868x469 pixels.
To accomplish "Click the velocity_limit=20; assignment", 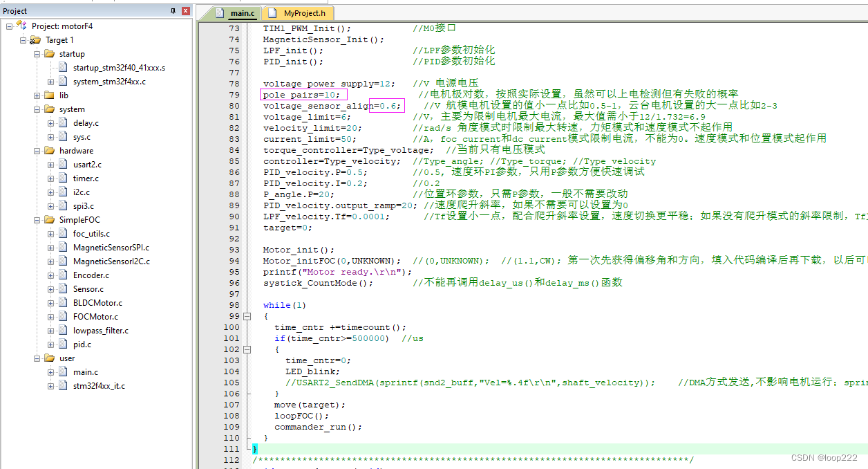I will (x=312, y=128).
